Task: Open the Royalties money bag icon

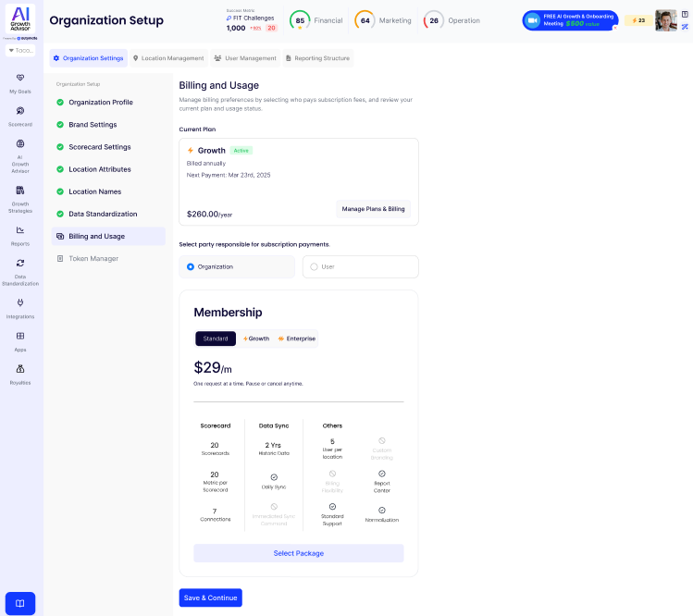Action: (20, 369)
